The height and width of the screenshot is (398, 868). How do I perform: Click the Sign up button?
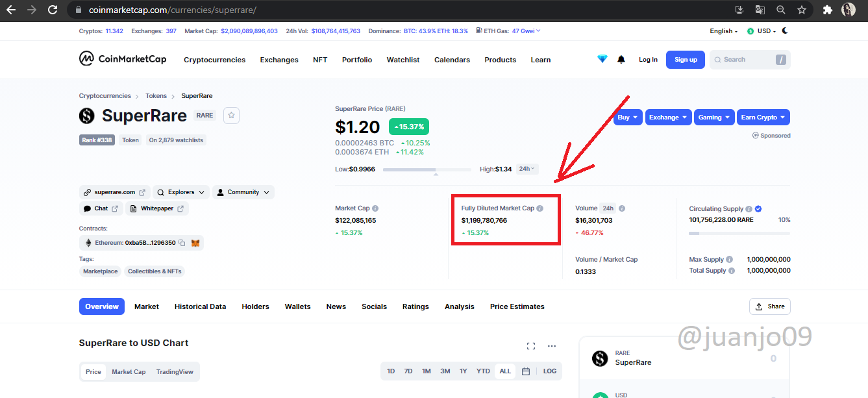click(x=686, y=60)
